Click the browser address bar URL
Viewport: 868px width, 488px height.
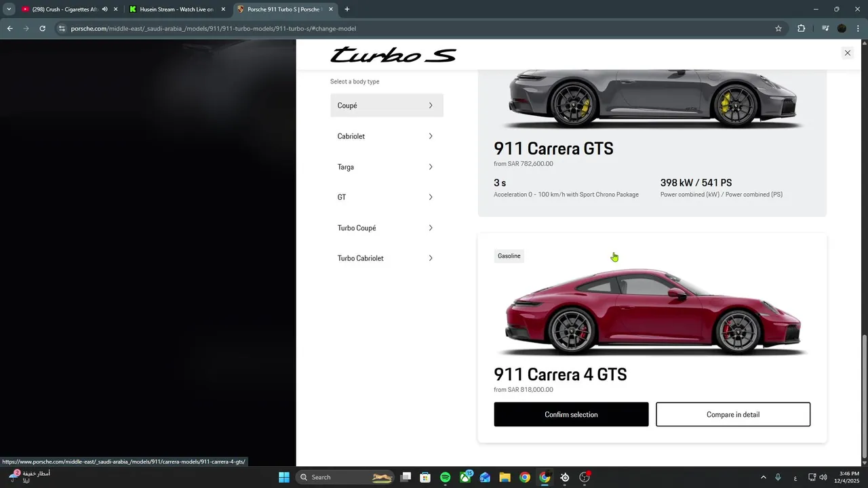(x=214, y=28)
